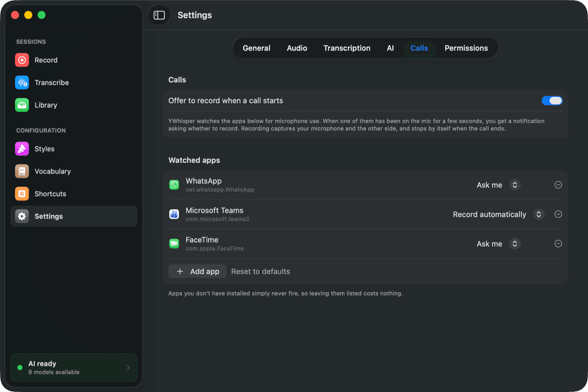Click com.microsoft.teams2 bundle identifier text
This screenshot has height=392, width=588.
tap(218, 219)
